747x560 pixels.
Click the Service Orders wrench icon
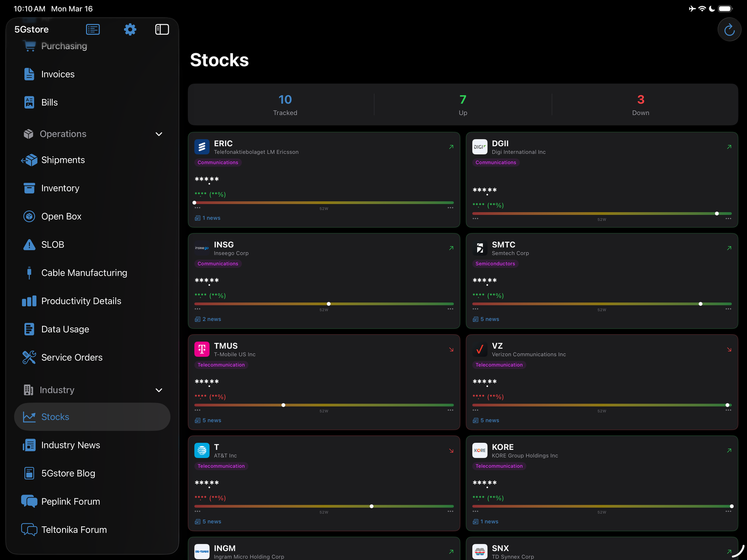coord(29,357)
